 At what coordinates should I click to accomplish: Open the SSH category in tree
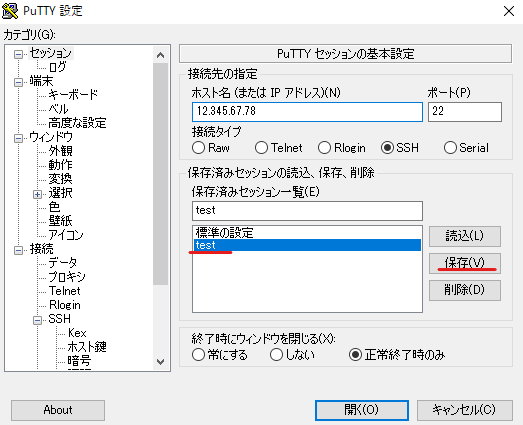point(60,319)
